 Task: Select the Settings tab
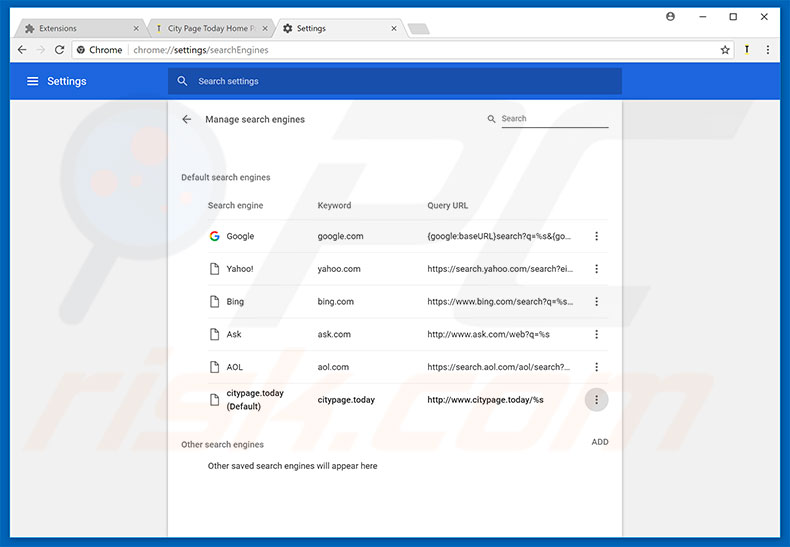click(x=340, y=29)
